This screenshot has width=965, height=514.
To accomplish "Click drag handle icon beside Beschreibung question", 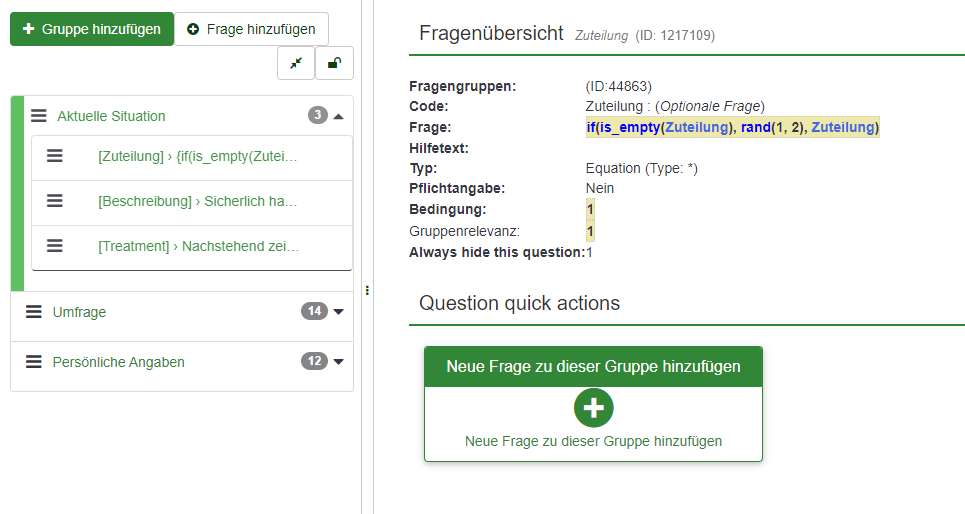I will (x=55, y=201).
